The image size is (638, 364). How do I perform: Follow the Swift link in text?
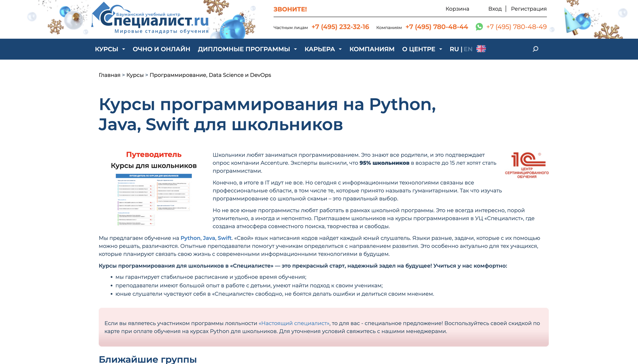(224, 238)
